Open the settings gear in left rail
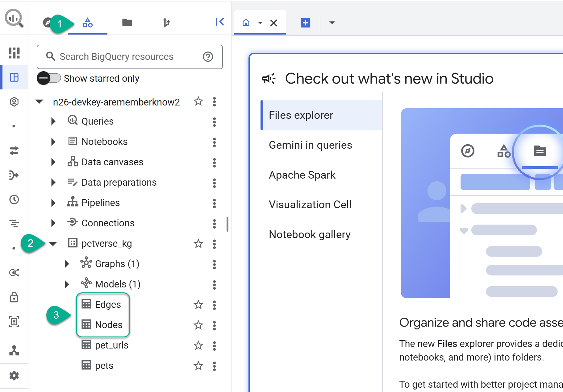The image size is (563, 392). pyautogui.click(x=14, y=376)
